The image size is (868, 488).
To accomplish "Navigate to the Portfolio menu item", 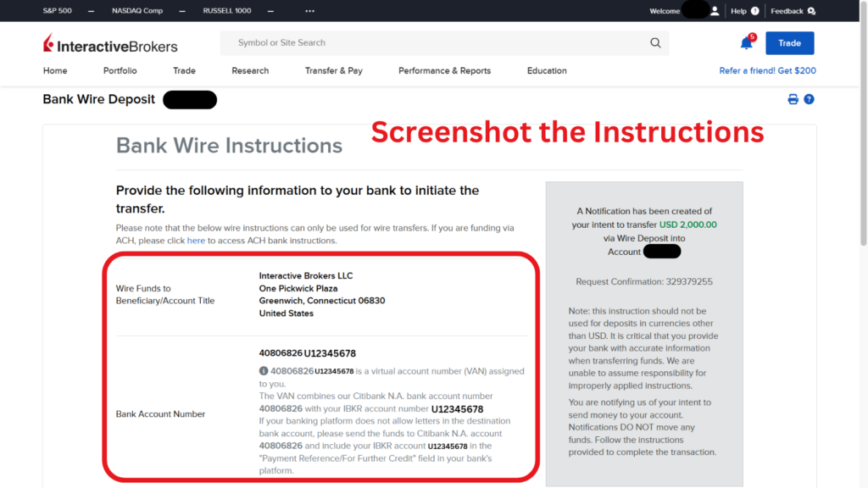I will [120, 71].
